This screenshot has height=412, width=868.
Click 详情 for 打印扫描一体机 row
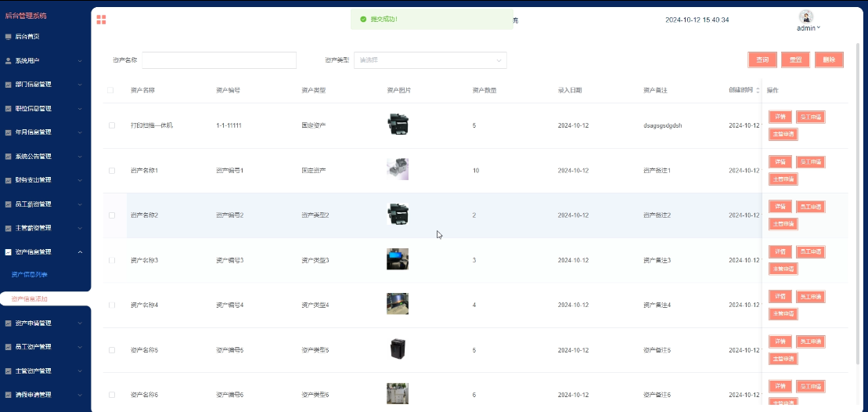(x=780, y=117)
